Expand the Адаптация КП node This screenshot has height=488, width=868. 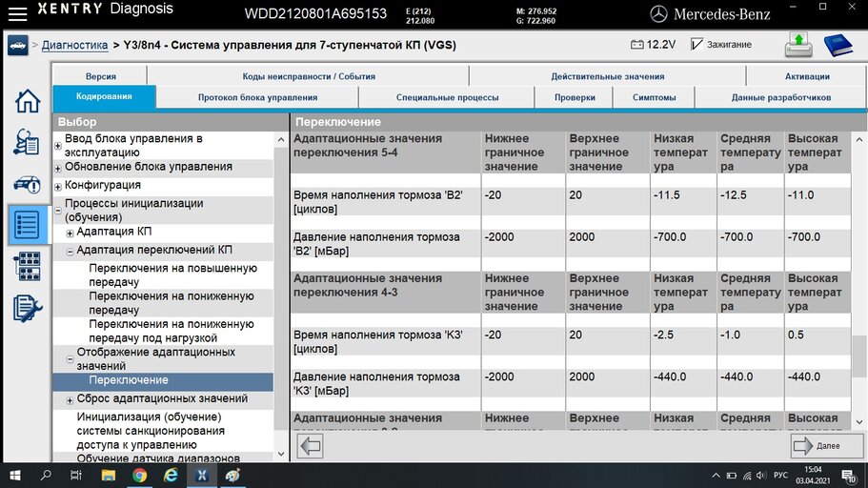click(70, 234)
